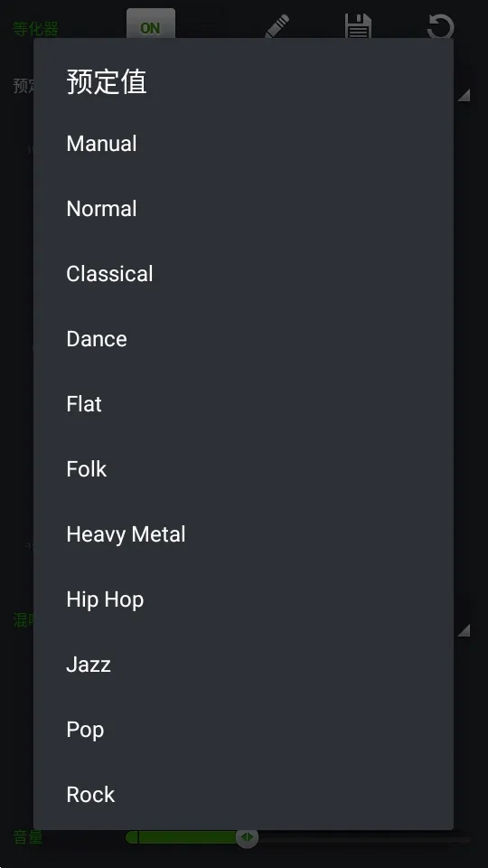Click the circular reset arrow icon
This screenshot has width=488, height=868.
(440, 26)
